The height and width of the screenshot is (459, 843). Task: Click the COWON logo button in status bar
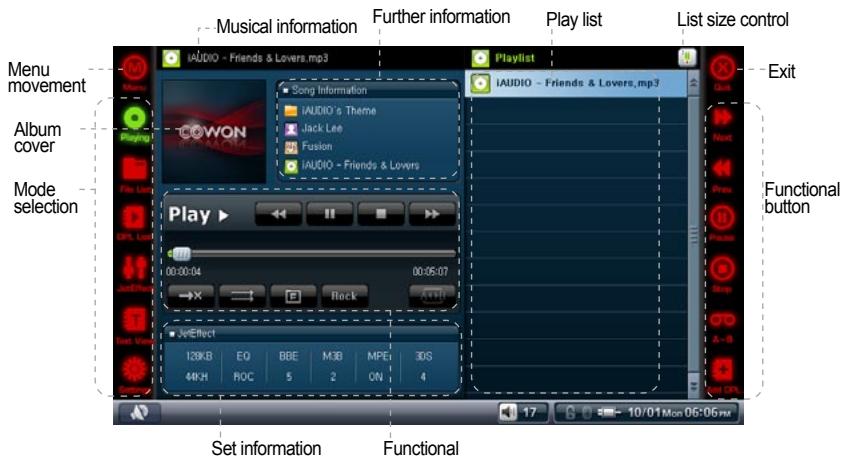point(139,412)
